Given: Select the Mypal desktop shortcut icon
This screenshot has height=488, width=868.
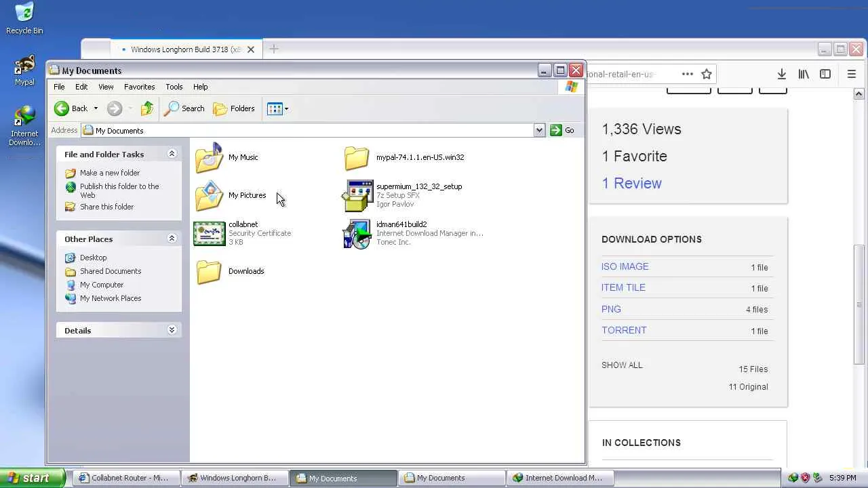Looking at the screenshot, I should click(24, 70).
